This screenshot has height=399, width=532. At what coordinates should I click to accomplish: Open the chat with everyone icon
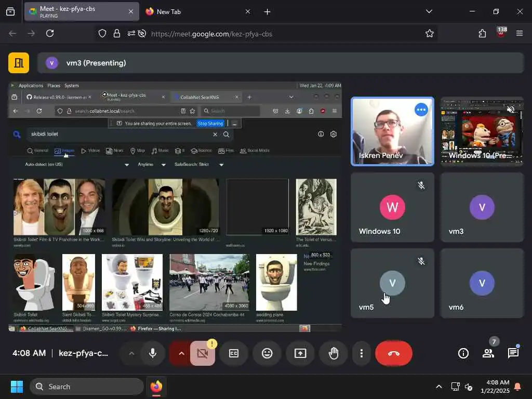pos(513,353)
